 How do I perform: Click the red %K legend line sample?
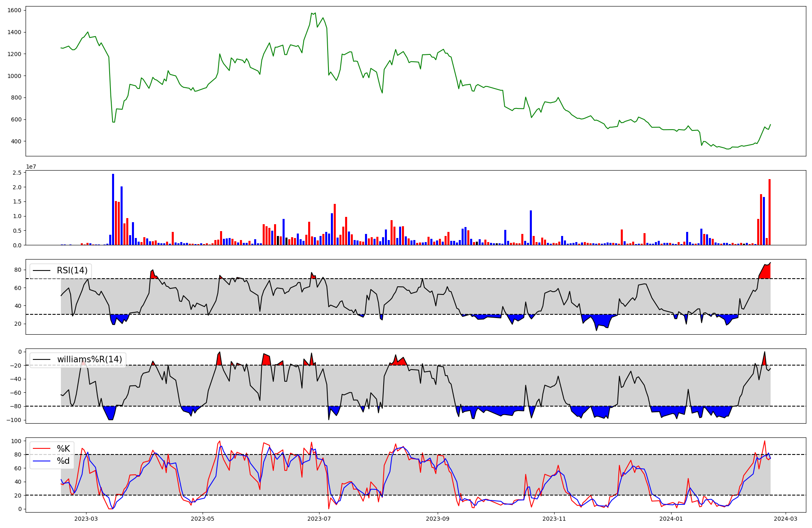[x=41, y=449]
